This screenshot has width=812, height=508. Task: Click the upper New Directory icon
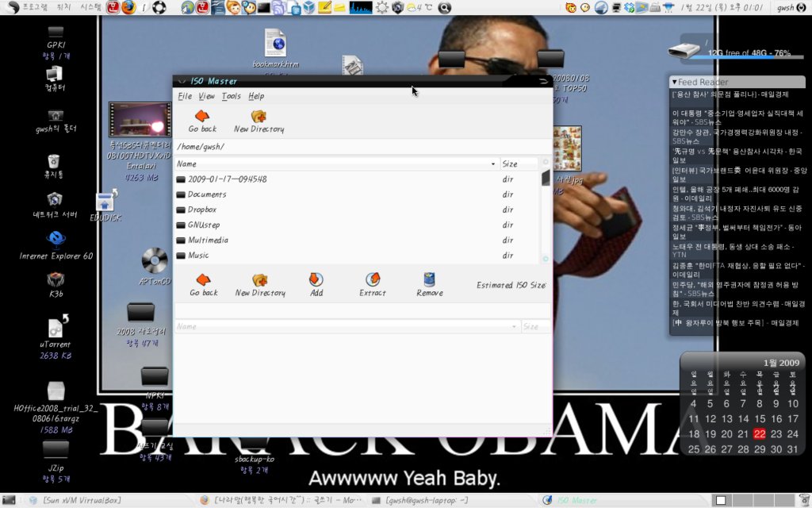259,116
